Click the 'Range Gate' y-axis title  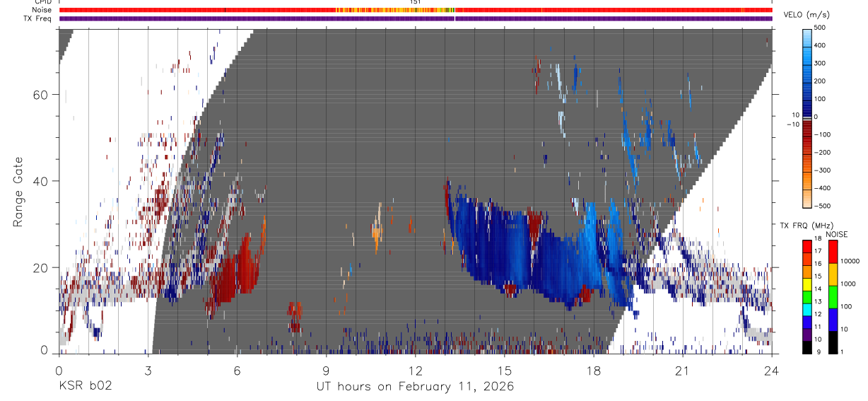(x=18, y=191)
